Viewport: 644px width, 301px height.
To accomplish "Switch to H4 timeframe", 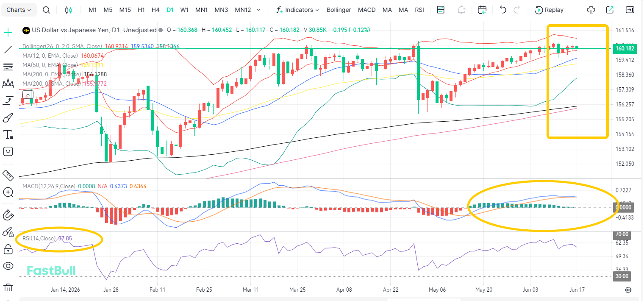I will point(155,10).
